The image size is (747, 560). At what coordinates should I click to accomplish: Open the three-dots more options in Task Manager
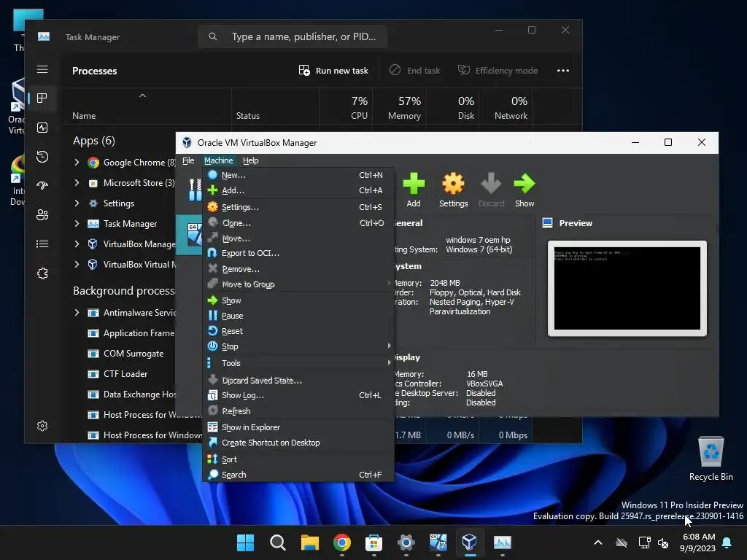coord(563,71)
